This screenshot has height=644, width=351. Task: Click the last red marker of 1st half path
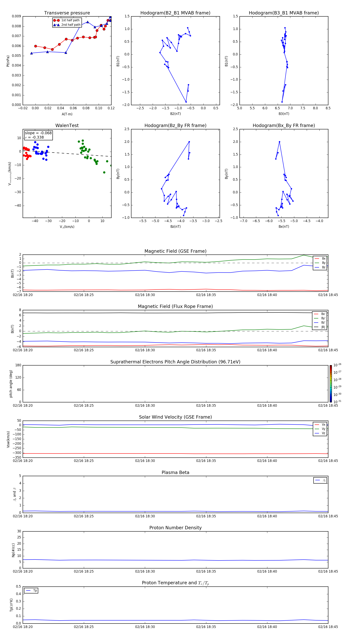pos(110,20)
